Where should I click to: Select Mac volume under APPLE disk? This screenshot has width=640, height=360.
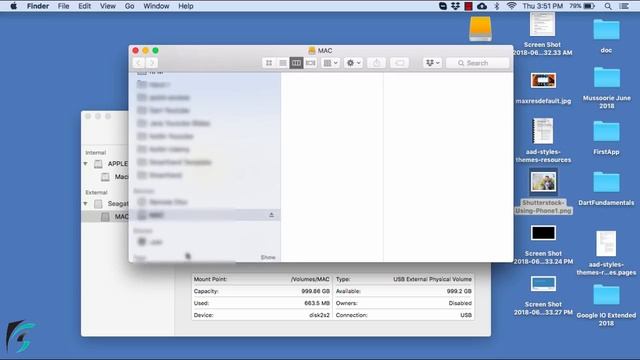point(115,177)
